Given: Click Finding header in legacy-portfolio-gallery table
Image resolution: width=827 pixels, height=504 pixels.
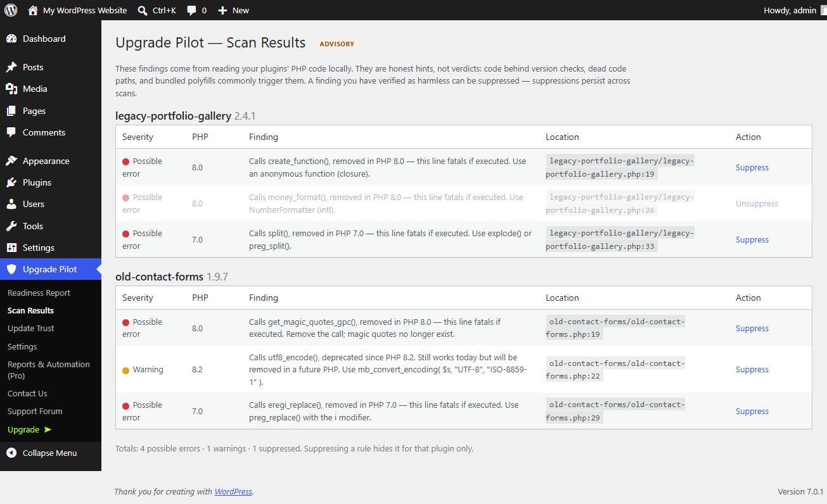Looking at the screenshot, I should [264, 137].
